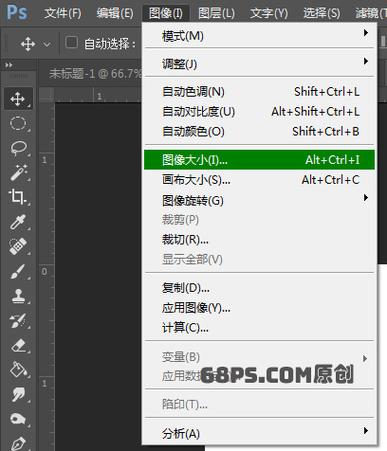Select the Crop tool

click(18, 197)
